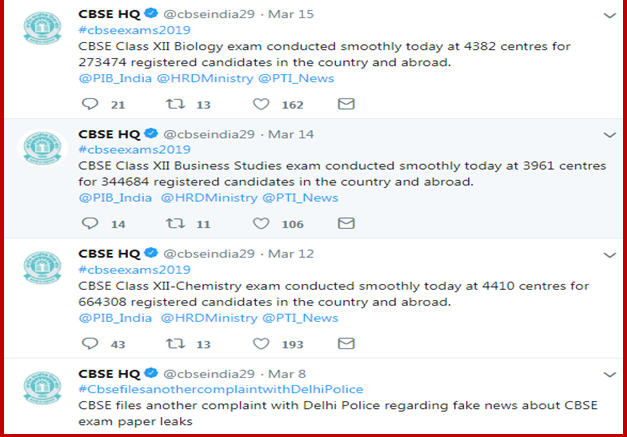
Task: Like the Biology exam tweet with 162 likes
Action: point(261,104)
